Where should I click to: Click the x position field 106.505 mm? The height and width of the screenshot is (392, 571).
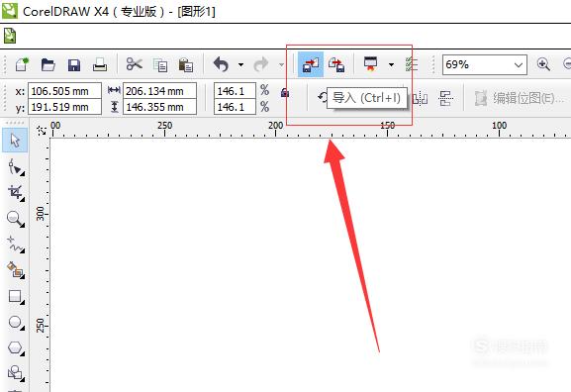pyautogui.click(x=64, y=91)
